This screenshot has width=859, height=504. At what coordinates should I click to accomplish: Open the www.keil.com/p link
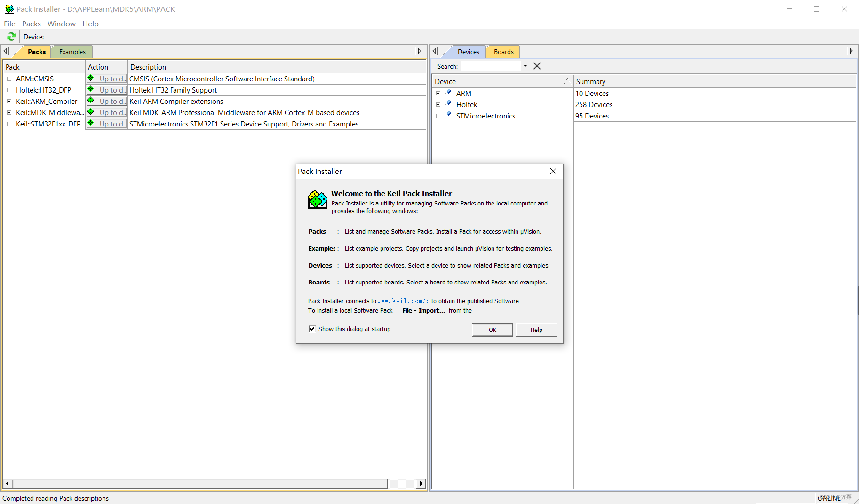403,301
